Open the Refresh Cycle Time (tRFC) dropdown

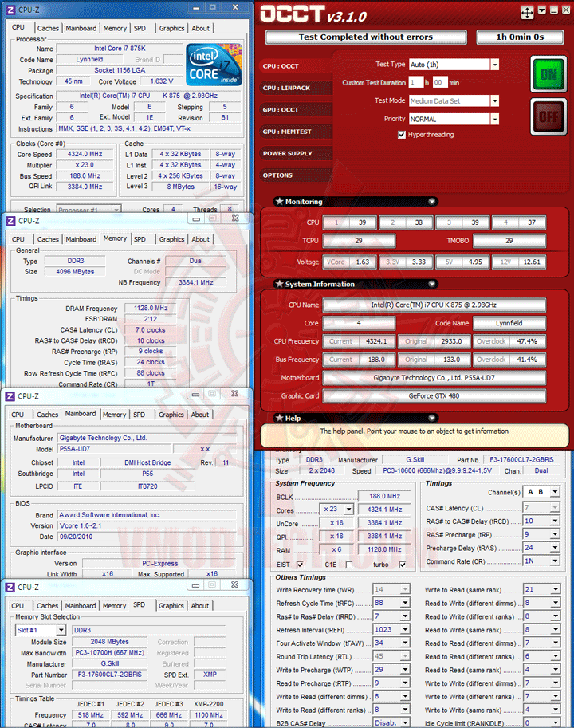[405, 603]
